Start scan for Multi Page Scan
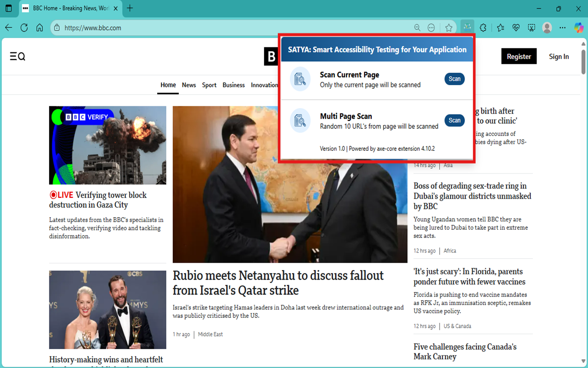This screenshot has height=368, width=588. point(455,121)
